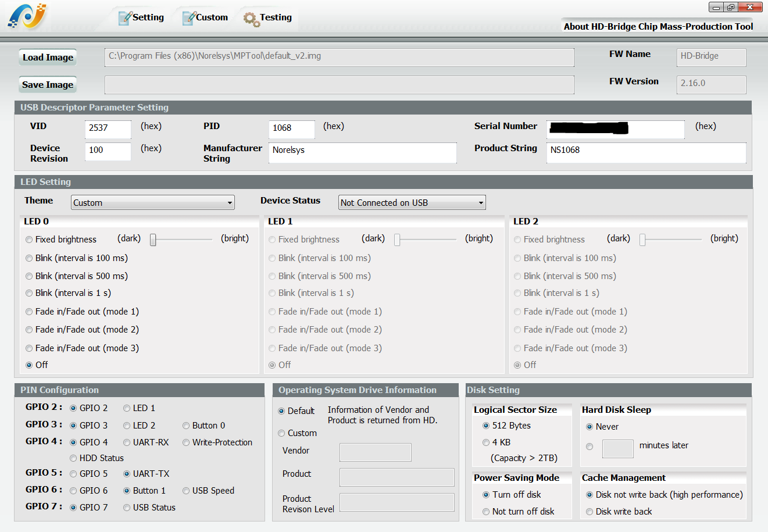The height and width of the screenshot is (532, 768).
Task: Click the loaded image path field
Action: tap(339, 57)
